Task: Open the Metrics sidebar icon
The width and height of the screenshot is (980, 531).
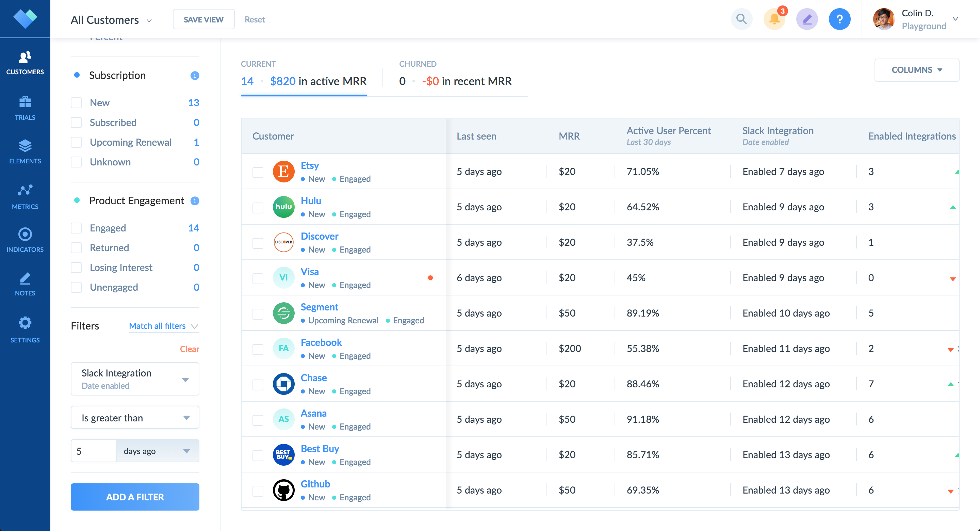Action: pyautogui.click(x=25, y=197)
